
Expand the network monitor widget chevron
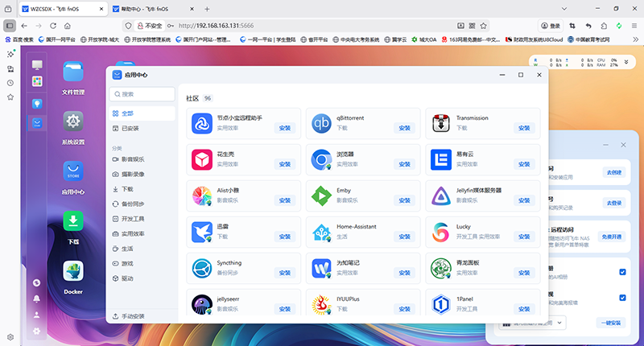point(626,62)
